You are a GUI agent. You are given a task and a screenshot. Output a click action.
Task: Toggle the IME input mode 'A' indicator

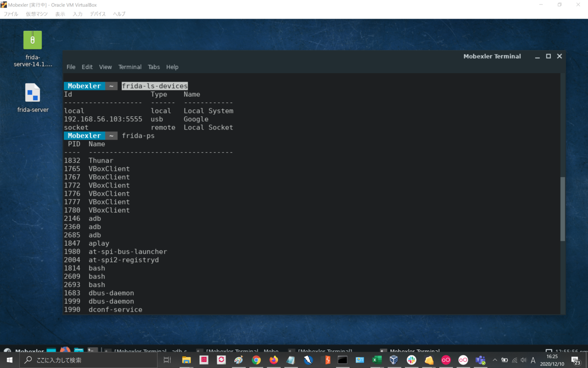click(533, 360)
